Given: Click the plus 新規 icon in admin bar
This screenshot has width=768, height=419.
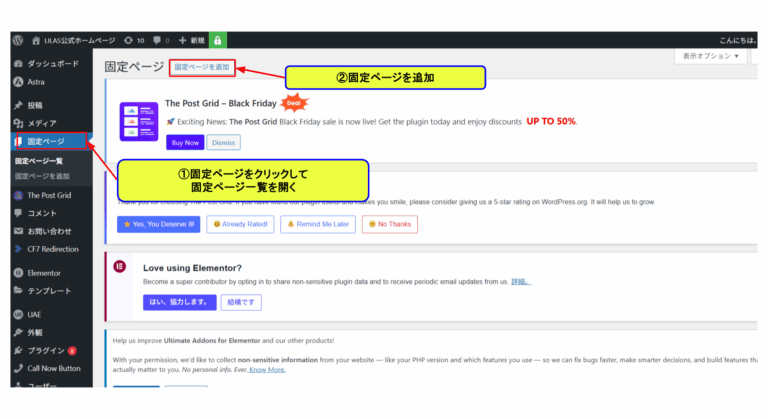Looking at the screenshot, I should (182, 40).
